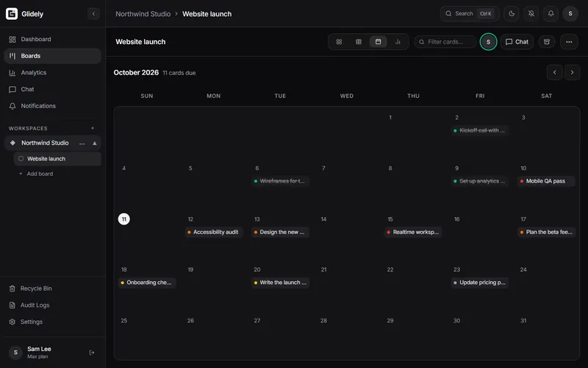Open Northwind Studio more options menu
This screenshot has height=368, width=588.
(x=82, y=143)
